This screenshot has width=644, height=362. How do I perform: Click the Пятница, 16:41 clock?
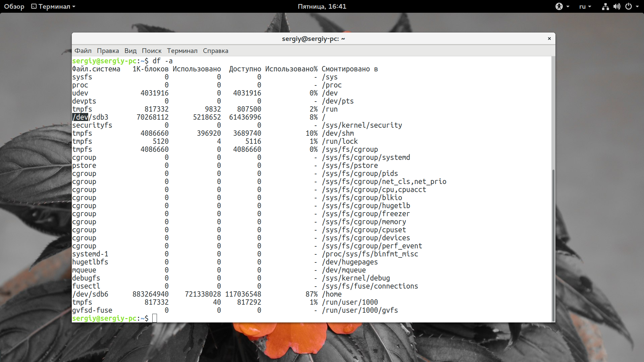point(322,6)
